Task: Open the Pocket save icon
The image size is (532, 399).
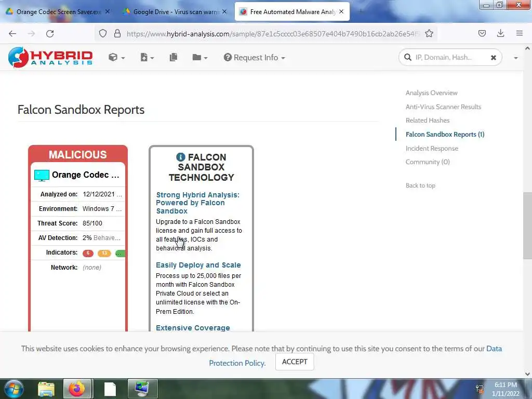Action: tap(482, 33)
